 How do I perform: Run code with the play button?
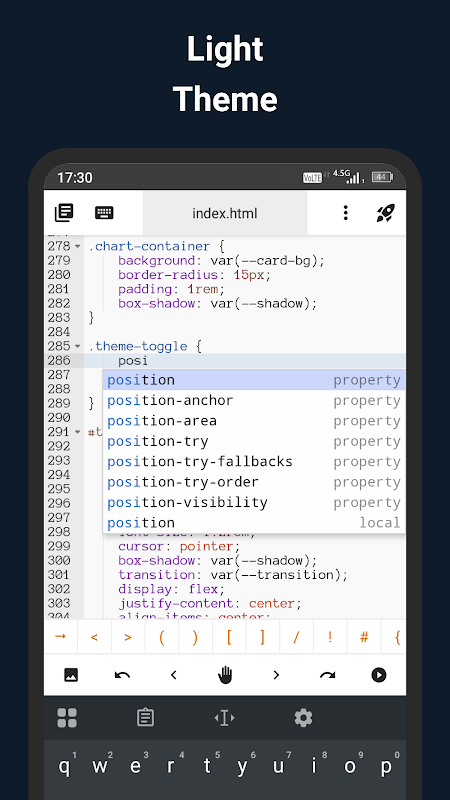pos(379,675)
